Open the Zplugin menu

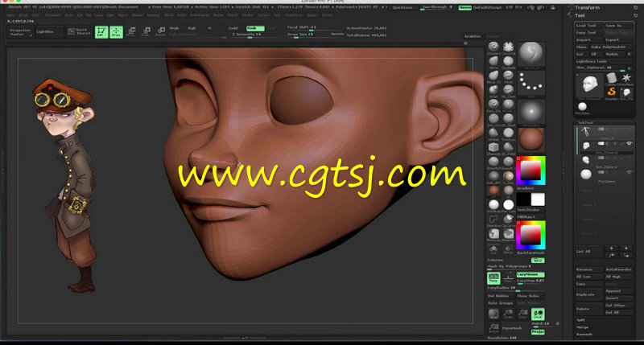click(312, 15)
